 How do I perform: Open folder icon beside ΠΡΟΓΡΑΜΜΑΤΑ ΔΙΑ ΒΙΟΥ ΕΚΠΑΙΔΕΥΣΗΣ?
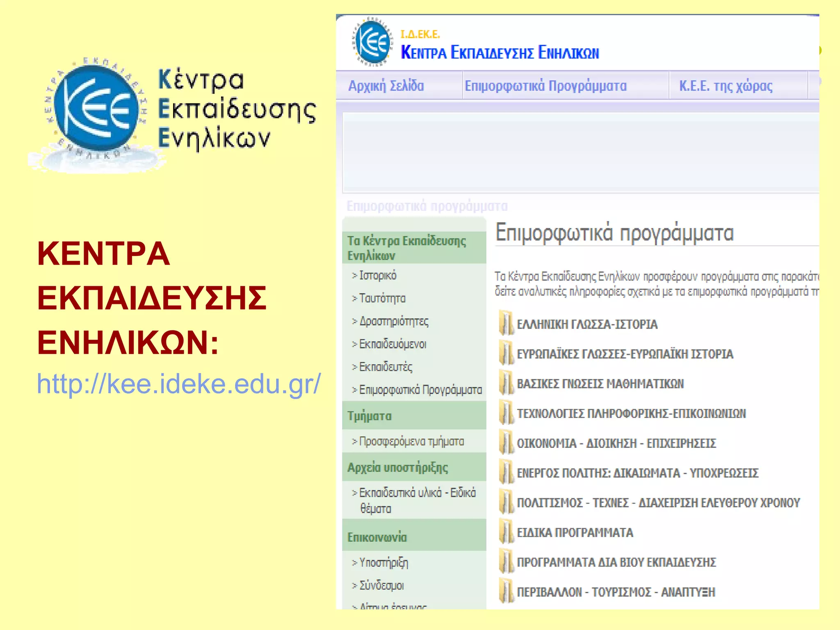pos(506,562)
